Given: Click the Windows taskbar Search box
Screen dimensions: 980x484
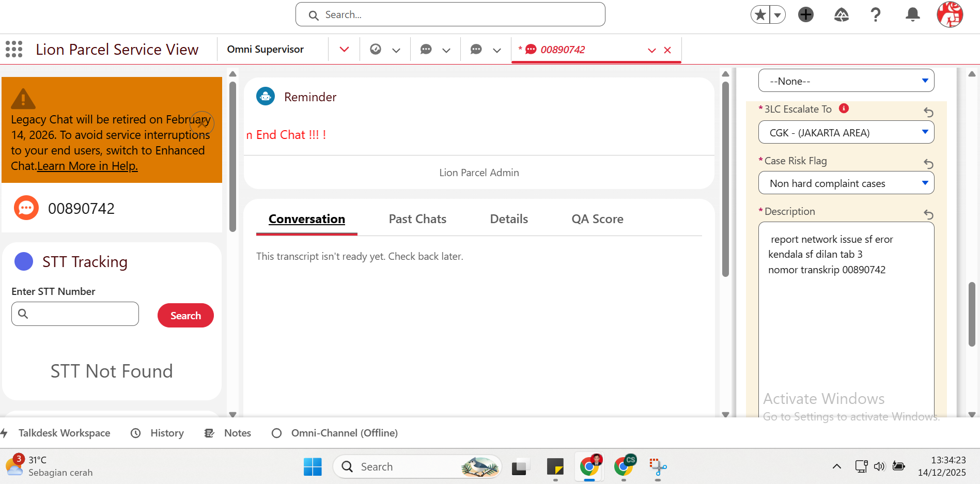Looking at the screenshot, I should [417, 466].
